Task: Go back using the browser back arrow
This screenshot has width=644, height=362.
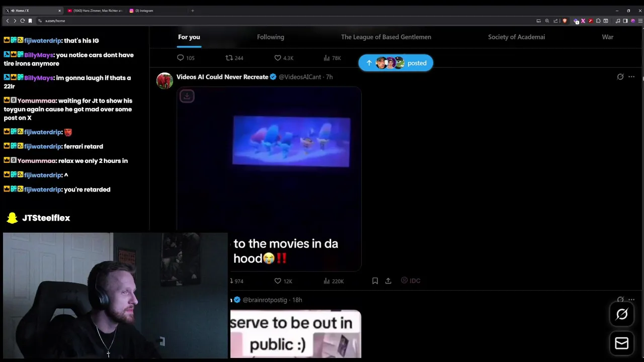Action: point(8,21)
